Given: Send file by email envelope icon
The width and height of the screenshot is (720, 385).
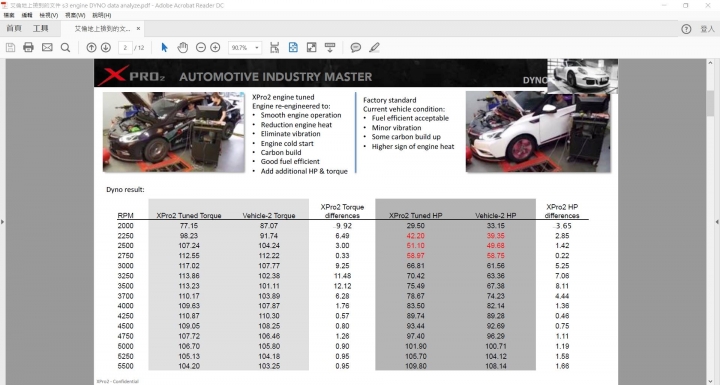Looking at the screenshot, I should click(47, 47).
